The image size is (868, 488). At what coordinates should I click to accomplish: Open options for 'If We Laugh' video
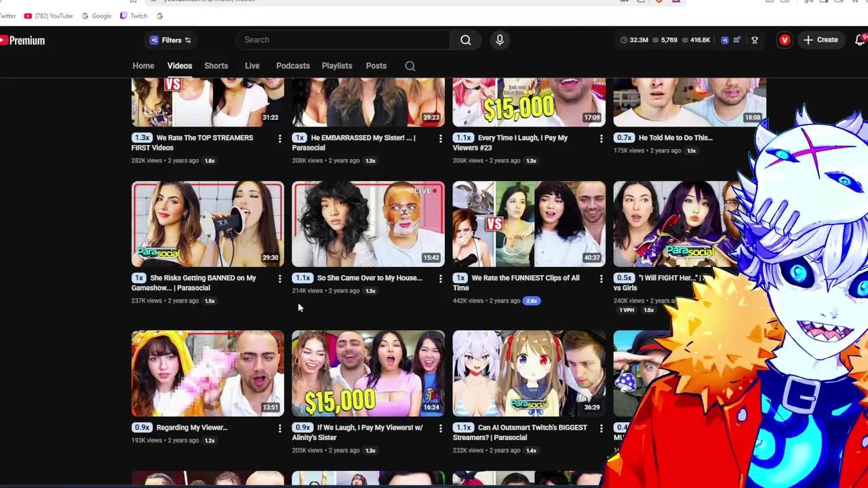[x=440, y=428]
